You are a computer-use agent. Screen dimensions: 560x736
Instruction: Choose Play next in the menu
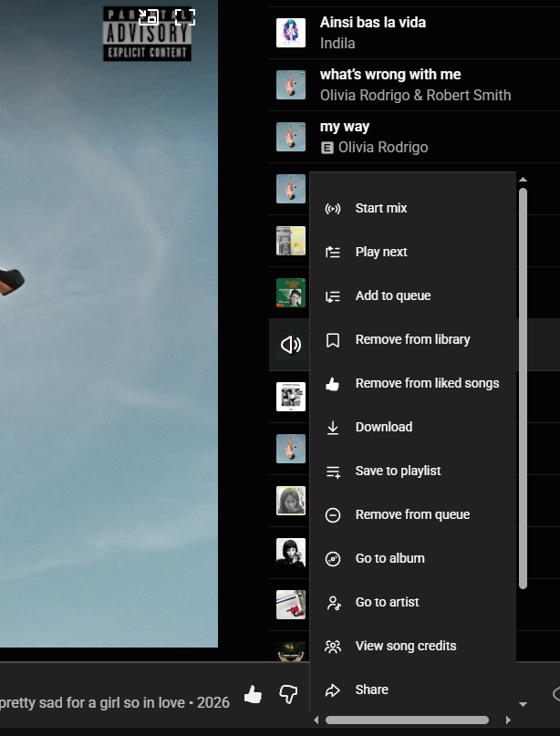(412, 252)
